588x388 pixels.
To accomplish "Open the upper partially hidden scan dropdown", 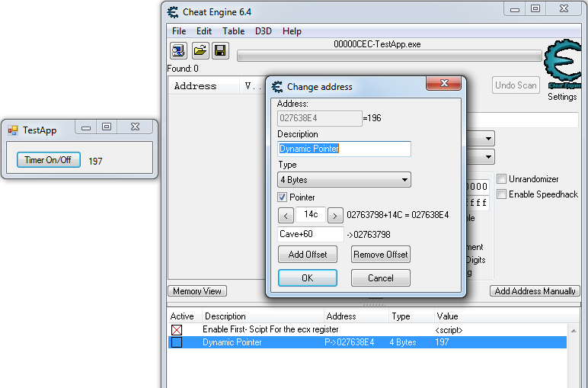I will click(x=488, y=139).
